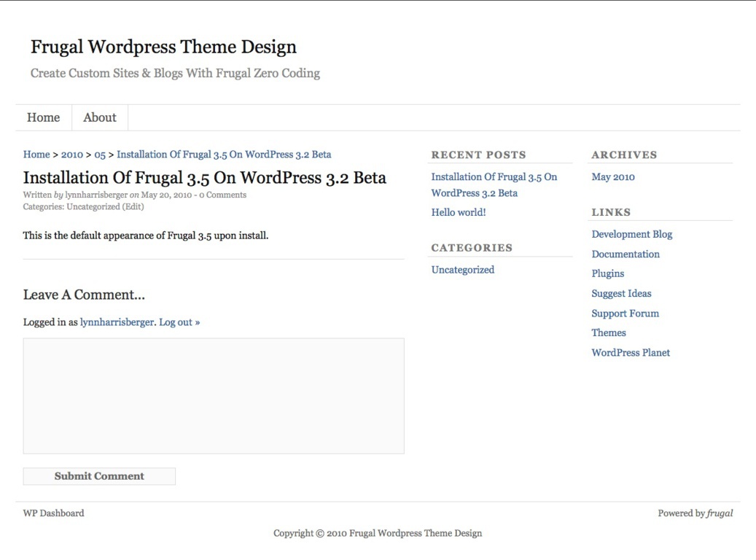Open the Themes link
The image size is (756, 560).
(x=609, y=332)
